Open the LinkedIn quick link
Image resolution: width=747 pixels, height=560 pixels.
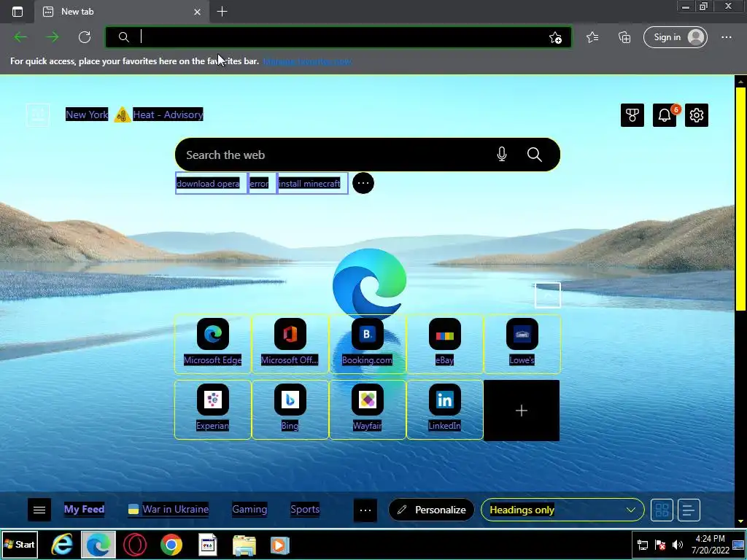click(444, 409)
